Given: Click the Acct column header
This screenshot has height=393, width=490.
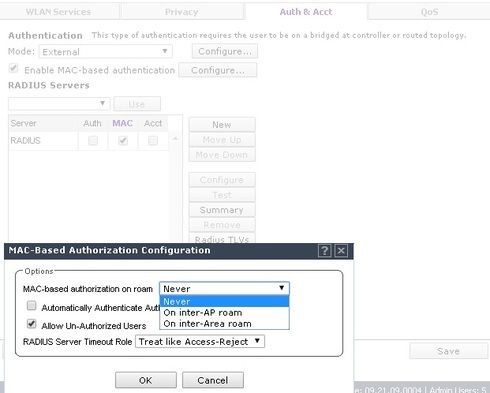Looking at the screenshot, I should (x=153, y=123).
